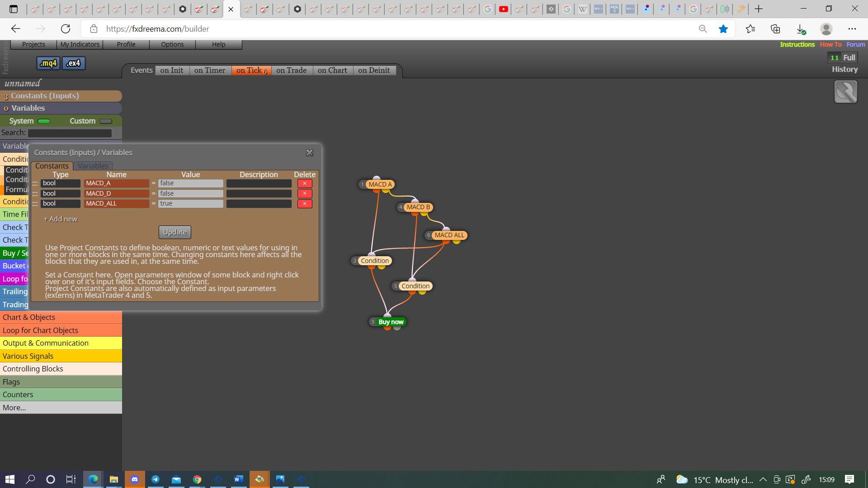868x488 pixels.
Task: Toggle the Custom blocks switch
Action: (106, 121)
